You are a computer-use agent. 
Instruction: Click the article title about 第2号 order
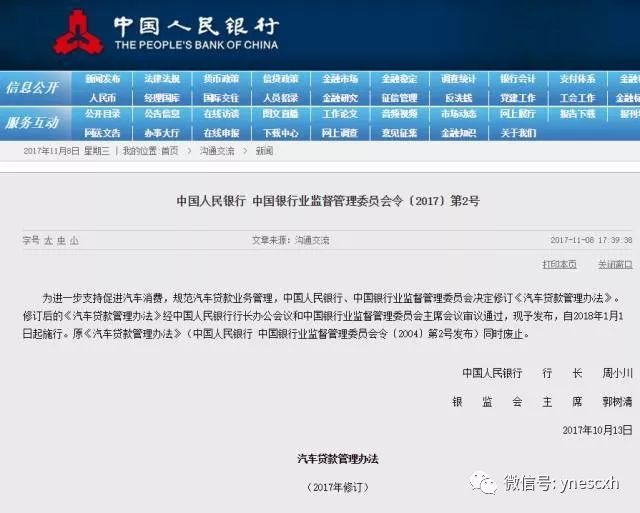[328, 201]
